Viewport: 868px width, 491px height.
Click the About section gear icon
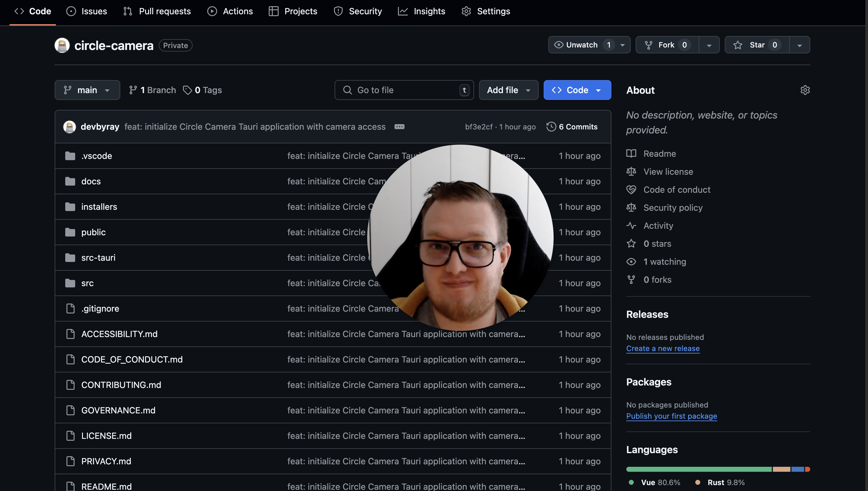(x=805, y=90)
